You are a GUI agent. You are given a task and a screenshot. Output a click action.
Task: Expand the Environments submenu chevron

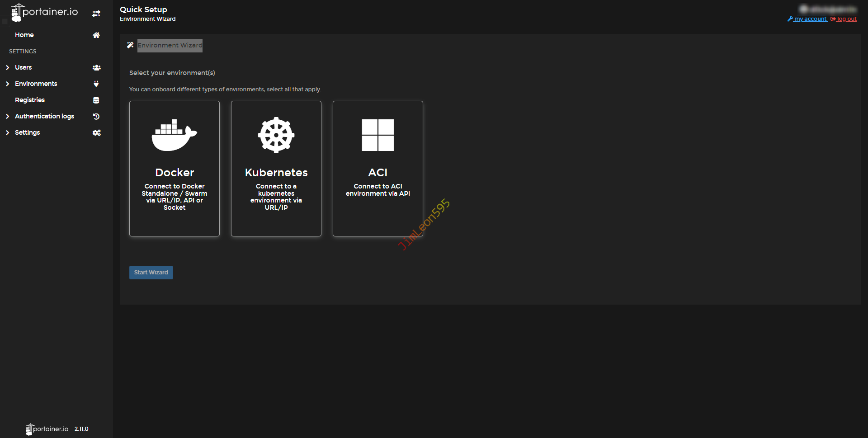(x=7, y=84)
